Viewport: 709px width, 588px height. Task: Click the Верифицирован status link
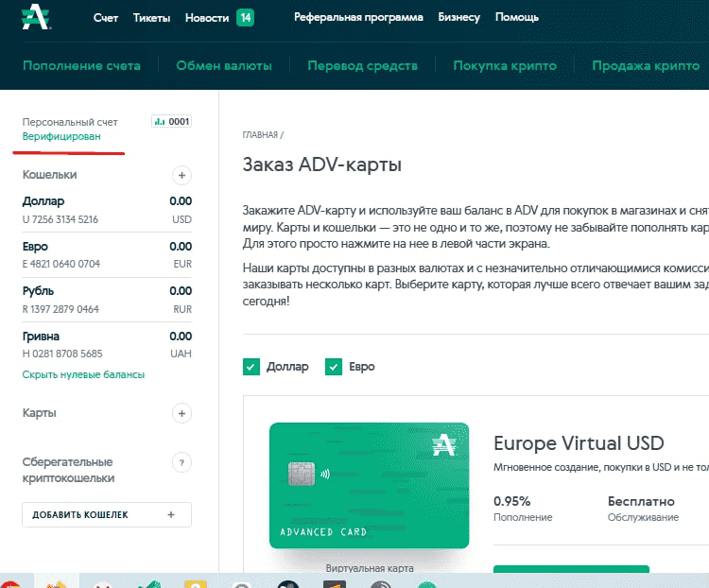61,136
